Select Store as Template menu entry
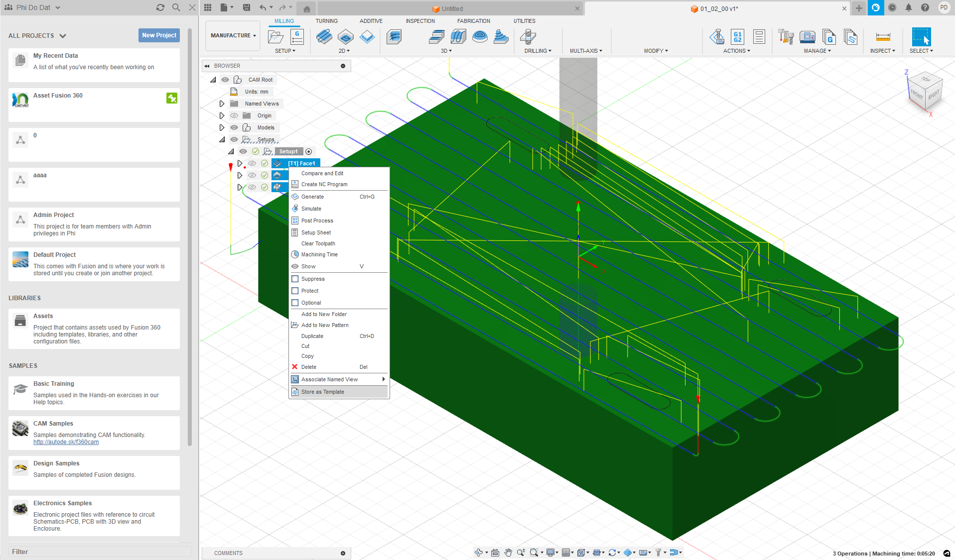Image resolution: width=955 pixels, height=560 pixels. (339, 392)
